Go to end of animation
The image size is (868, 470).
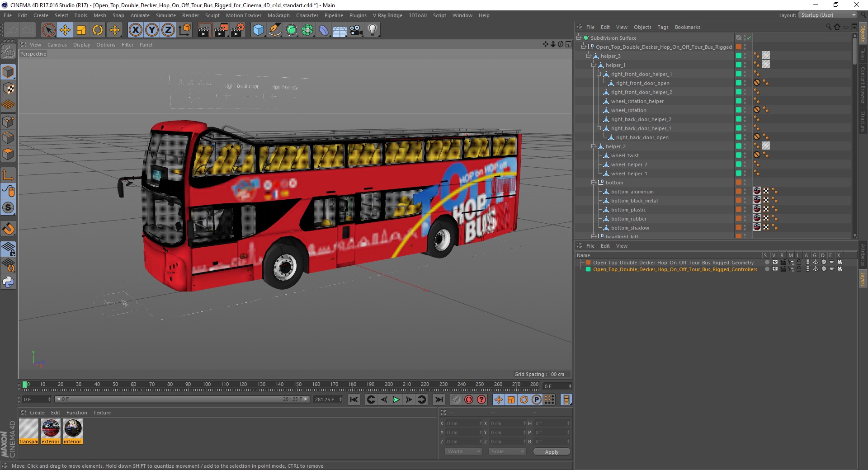439,399
